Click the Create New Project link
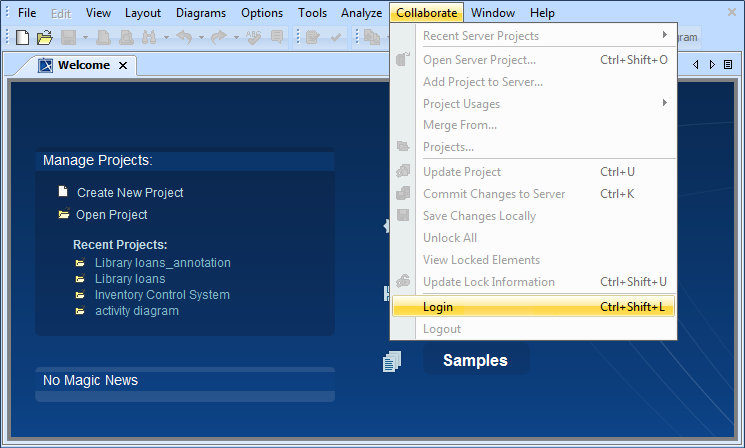Viewport: 745px width, 448px height. click(x=130, y=193)
